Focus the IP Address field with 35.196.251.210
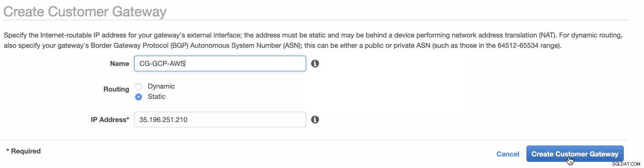 coord(220,120)
